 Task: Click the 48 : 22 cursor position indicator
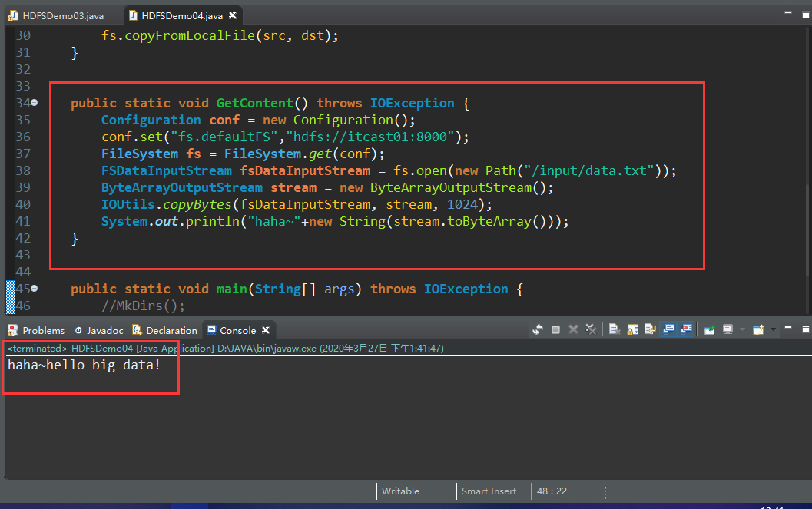tap(552, 491)
